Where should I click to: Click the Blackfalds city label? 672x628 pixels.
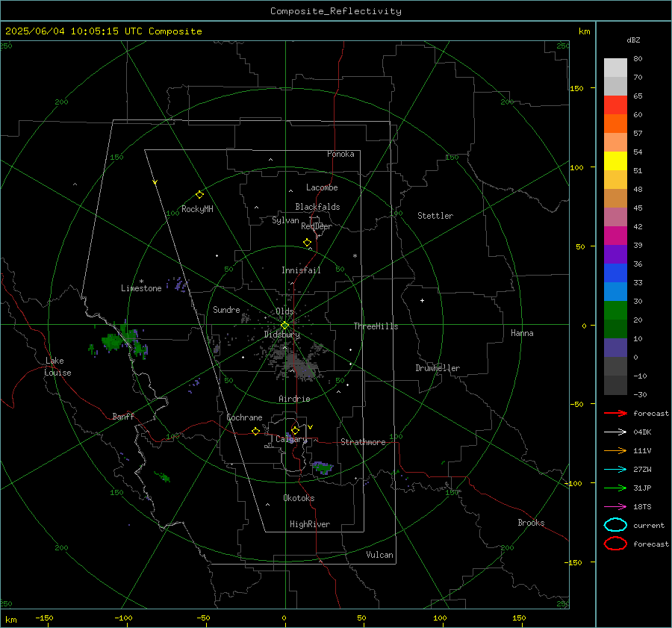tap(317, 207)
